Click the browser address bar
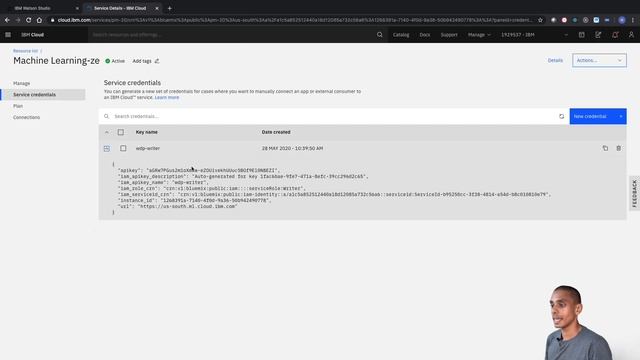 pos(294,20)
